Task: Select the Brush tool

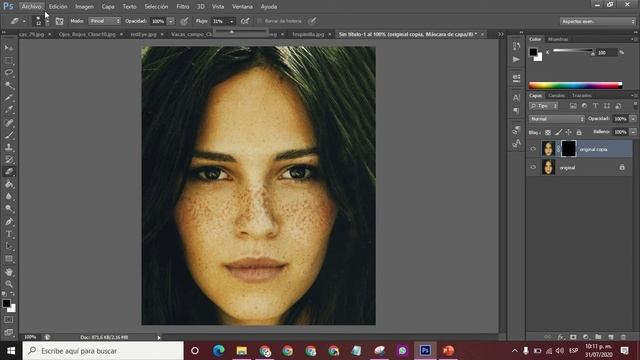Action: (x=9, y=135)
